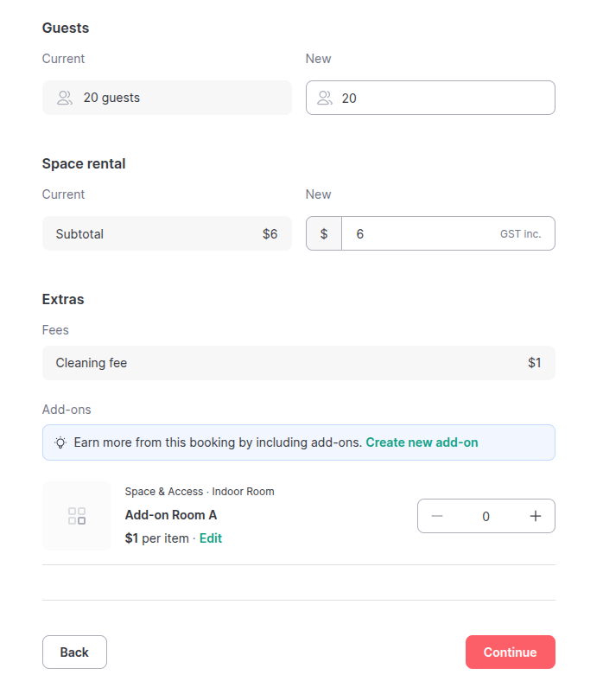Open the Create new add-on link
This screenshot has width=603, height=700.
click(x=422, y=442)
